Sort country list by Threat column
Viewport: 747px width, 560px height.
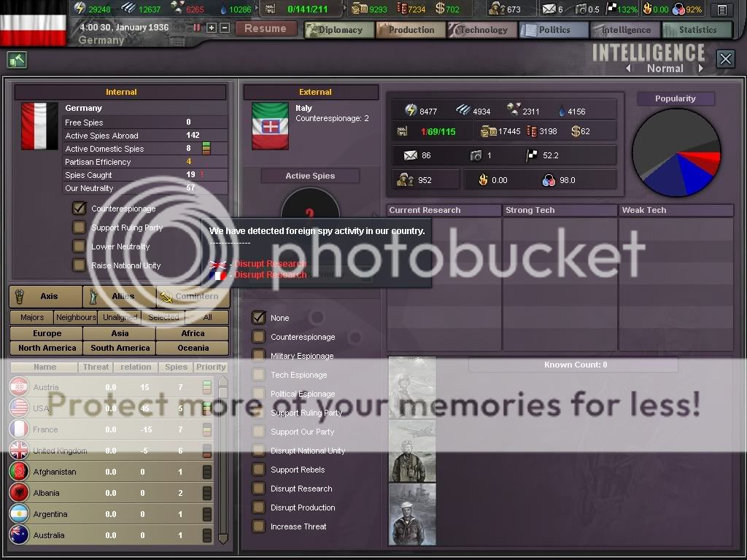pyautogui.click(x=96, y=367)
